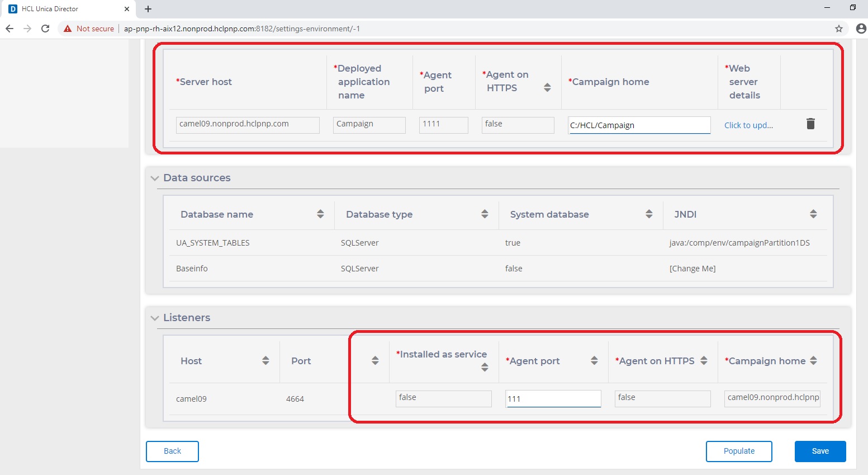Click the Agent port field showing 111
The height and width of the screenshot is (475, 868).
click(x=553, y=398)
